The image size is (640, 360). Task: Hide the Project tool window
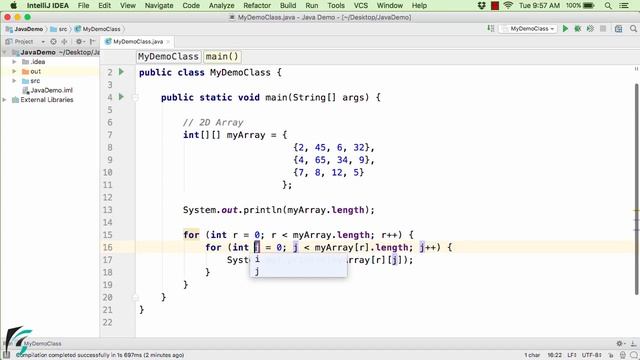(x=93, y=42)
